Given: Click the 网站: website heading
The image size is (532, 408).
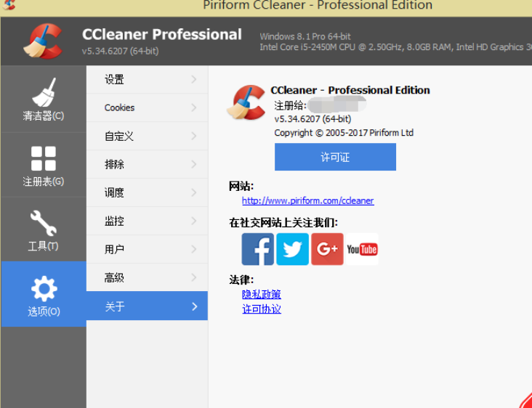Looking at the screenshot, I should click(x=241, y=186).
